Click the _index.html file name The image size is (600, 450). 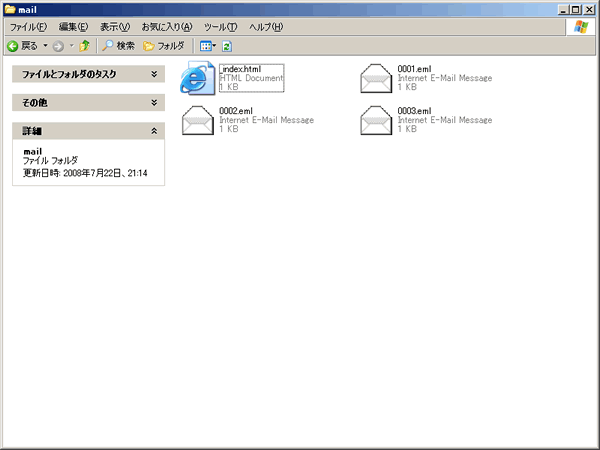240,69
